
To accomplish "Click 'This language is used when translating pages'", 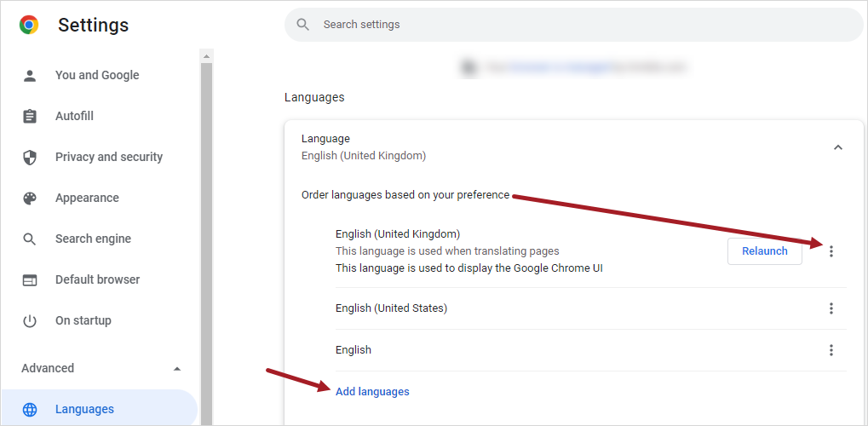I will (x=447, y=251).
